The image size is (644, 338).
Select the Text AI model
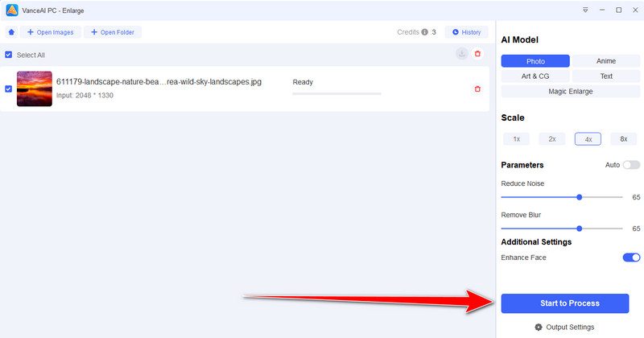(606, 76)
